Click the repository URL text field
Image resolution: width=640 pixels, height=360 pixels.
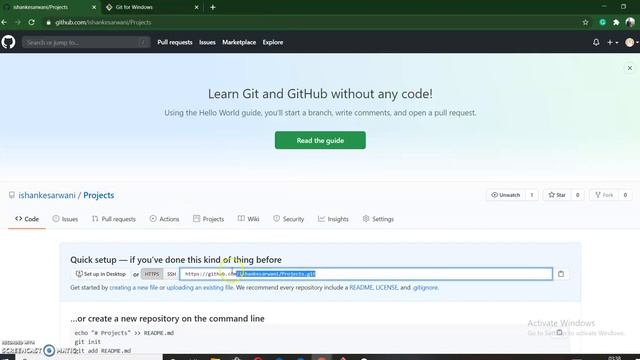[366, 274]
